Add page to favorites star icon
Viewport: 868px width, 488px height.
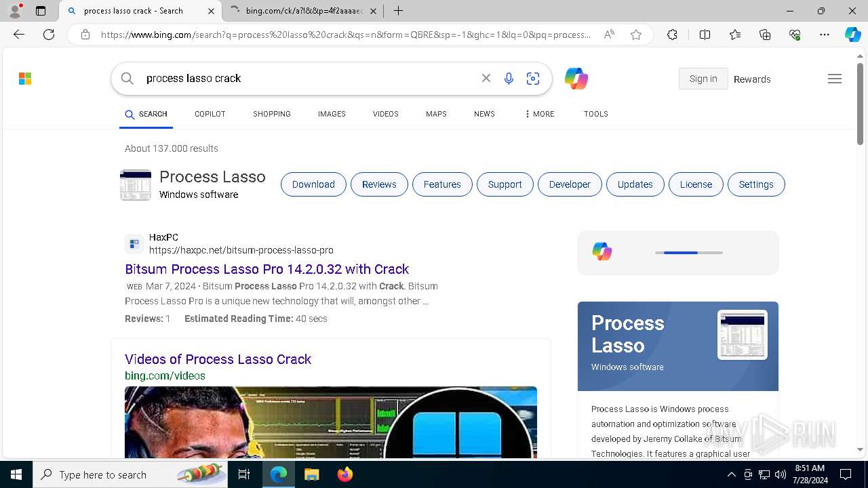(x=636, y=35)
